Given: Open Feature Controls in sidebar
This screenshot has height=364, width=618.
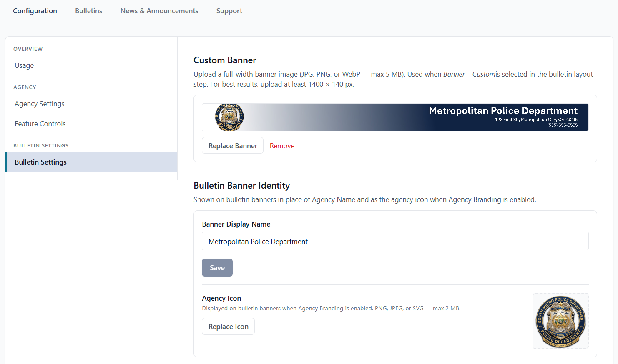Looking at the screenshot, I should [x=40, y=124].
